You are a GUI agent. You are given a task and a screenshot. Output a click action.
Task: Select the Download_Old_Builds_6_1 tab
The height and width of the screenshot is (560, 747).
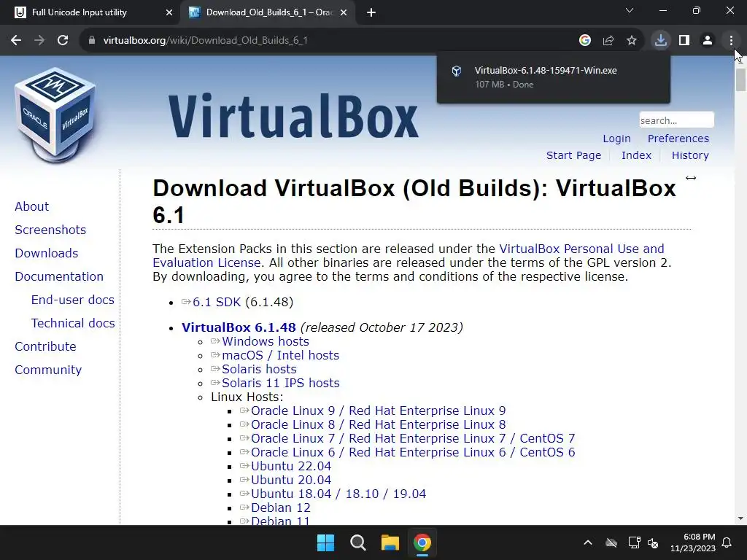[267, 13]
